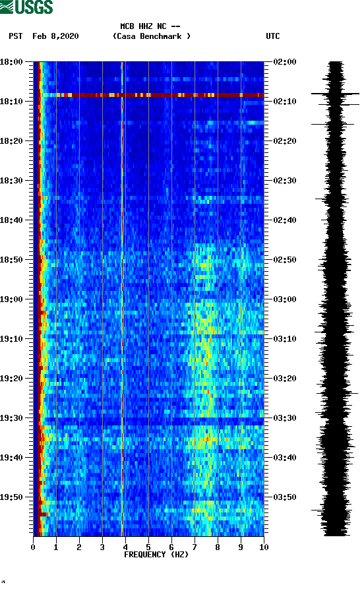Click the '19:10' PST time label
Viewport: 364px width, 589px height.
click(11, 339)
